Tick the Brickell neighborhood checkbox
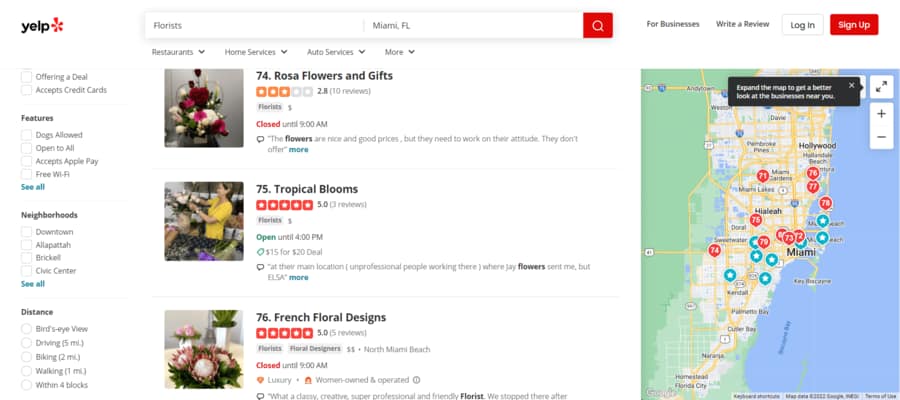Image resolution: width=900 pixels, height=400 pixels. click(x=27, y=257)
